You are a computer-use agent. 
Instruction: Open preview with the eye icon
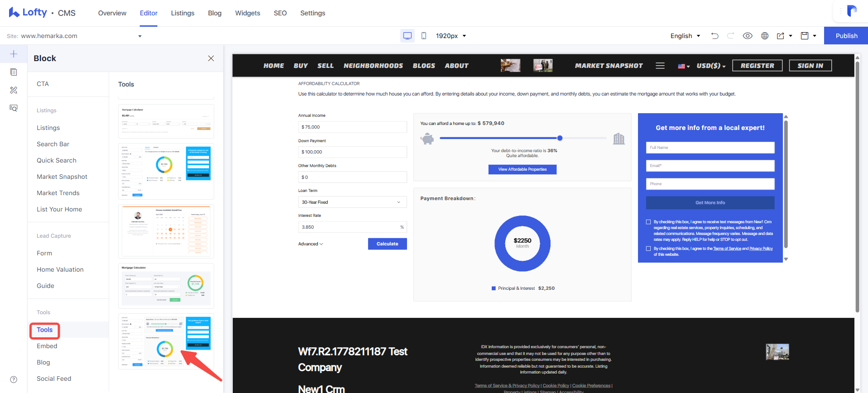[x=748, y=36]
